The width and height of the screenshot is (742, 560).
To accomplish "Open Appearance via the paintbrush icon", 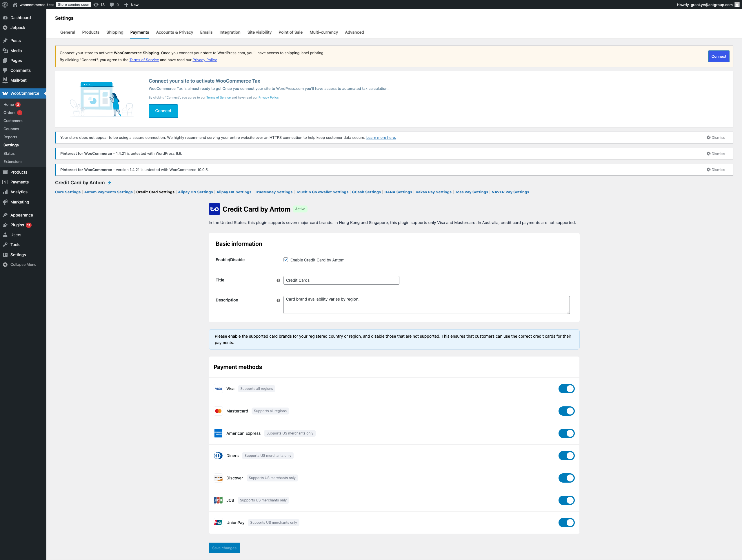I will click(6, 215).
